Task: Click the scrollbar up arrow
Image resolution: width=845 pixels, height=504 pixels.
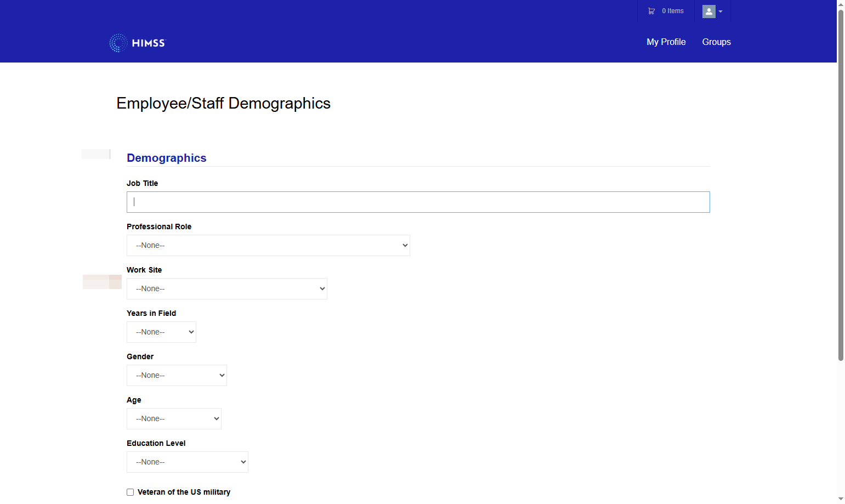Action: point(841,4)
